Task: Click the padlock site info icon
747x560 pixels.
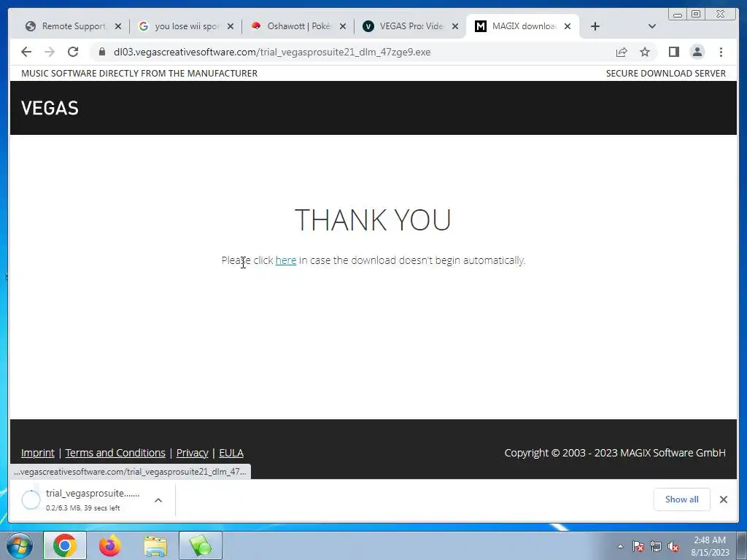Action: pos(102,52)
